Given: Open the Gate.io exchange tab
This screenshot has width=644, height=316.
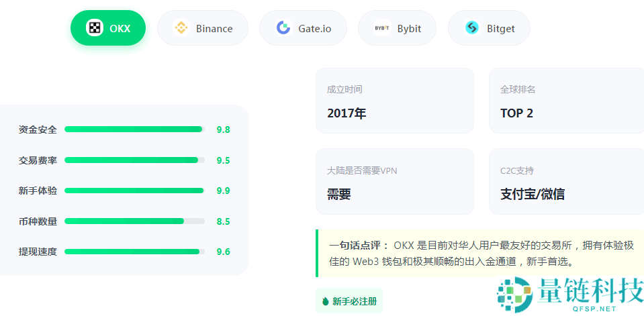Looking at the screenshot, I should tap(303, 28).
